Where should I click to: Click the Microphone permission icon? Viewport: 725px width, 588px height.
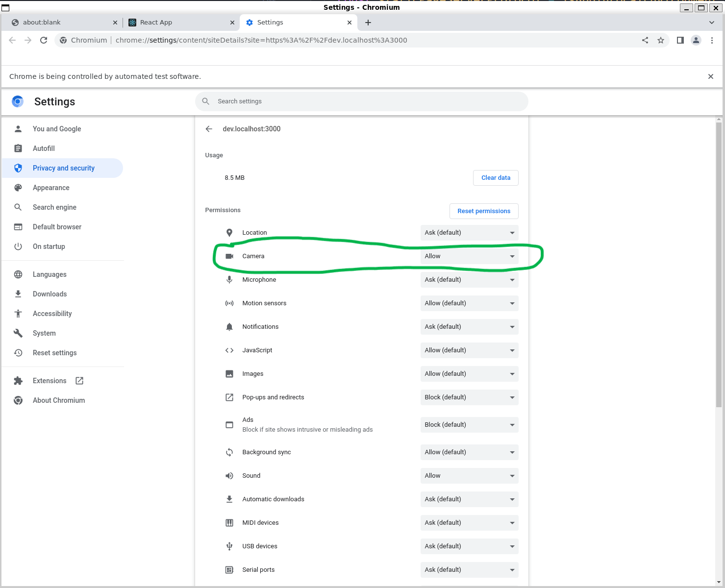pyautogui.click(x=229, y=280)
